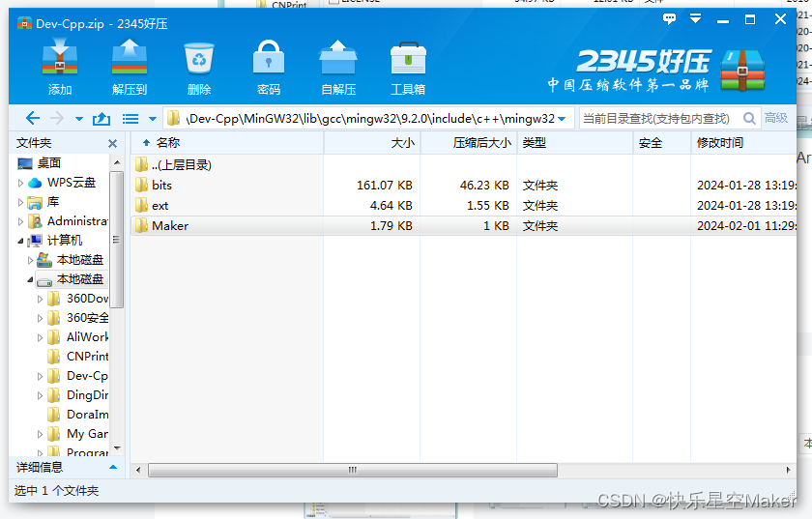Go back with the left arrow
The height and width of the screenshot is (519, 812).
(33, 119)
